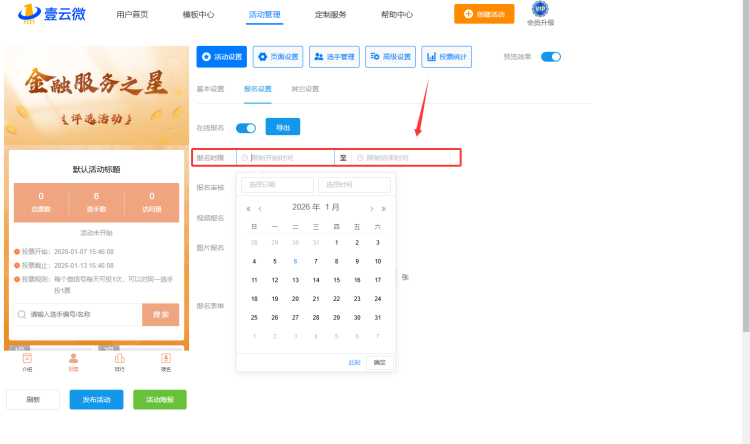This screenshot has width=750, height=444.
Task: Toggle the 预览效果 preview switch
Action: tap(551, 57)
